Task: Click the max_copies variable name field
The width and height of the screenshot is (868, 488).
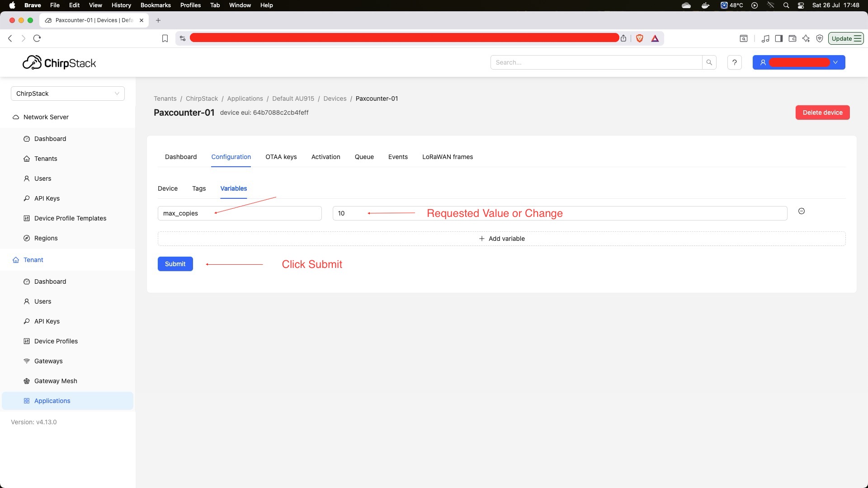Action: pyautogui.click(x=239, y=213)
